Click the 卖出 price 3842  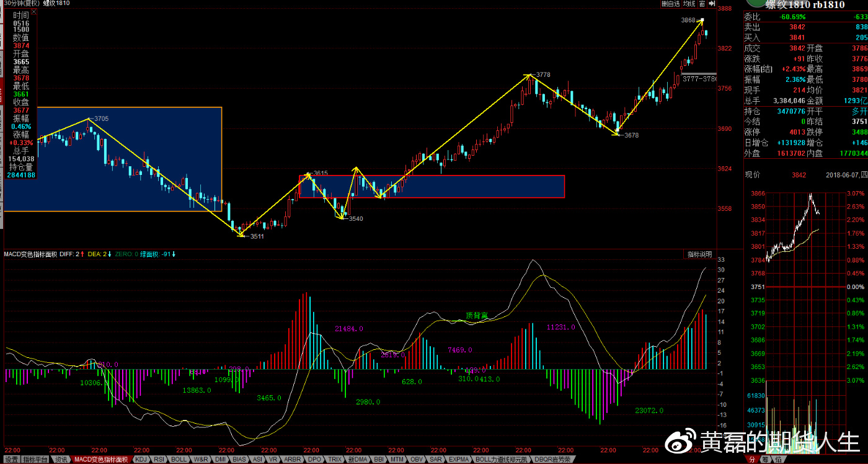point(797,27)
